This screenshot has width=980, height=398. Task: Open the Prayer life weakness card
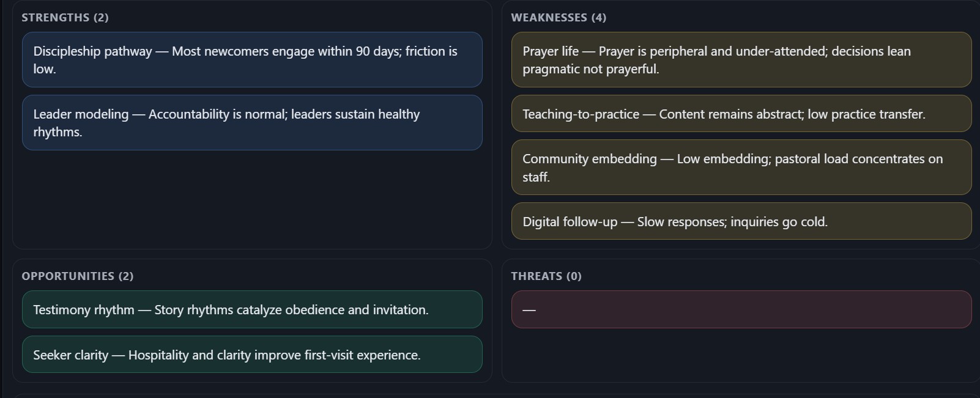pyautogui.click(x=741, y=60)
